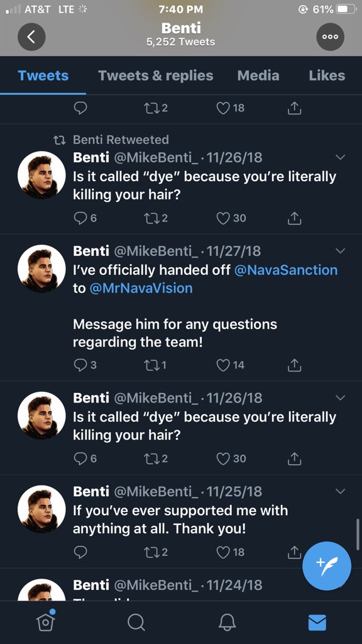This screenshot has width=362, height=644.
Task: Expand the chevron menu on 11/25/18 tweet
Action: [x=340, y=491]
